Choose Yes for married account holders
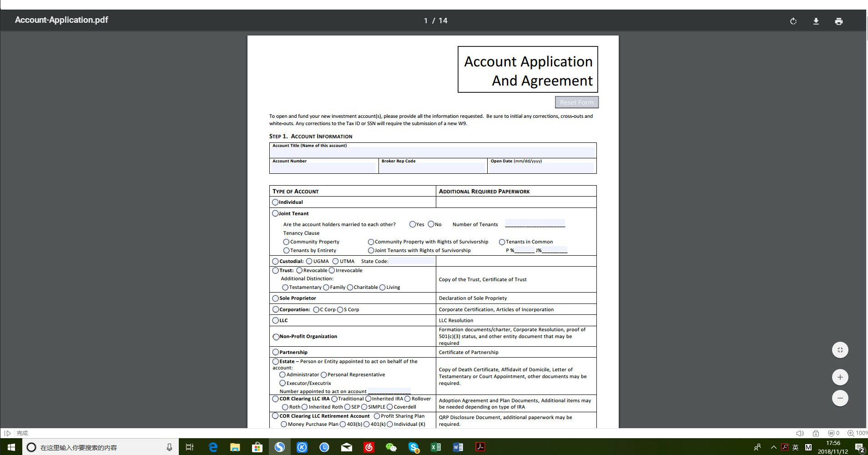Image resolution: width=868 pixels, height=455 pixels. (x=413, y=224)
